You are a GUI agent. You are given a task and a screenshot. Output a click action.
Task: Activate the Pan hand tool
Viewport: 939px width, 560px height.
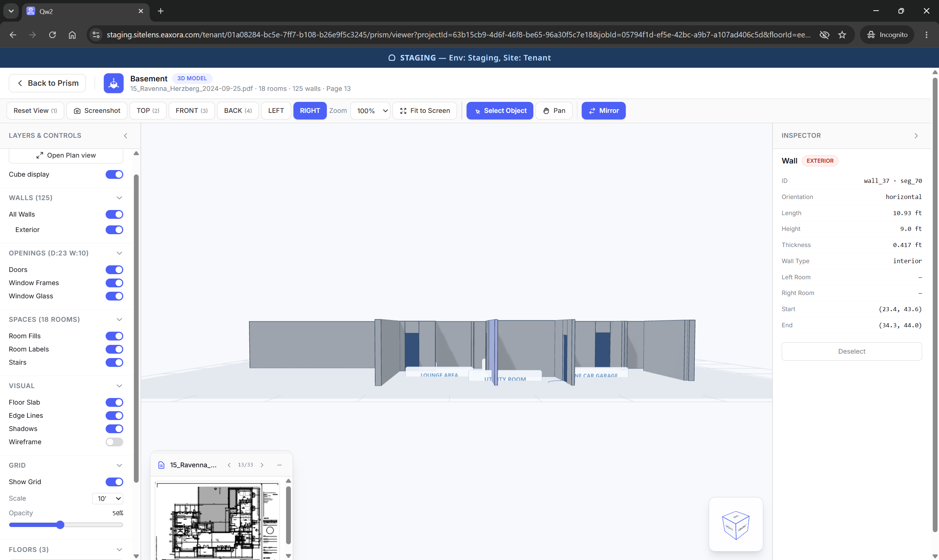(554, 111)
